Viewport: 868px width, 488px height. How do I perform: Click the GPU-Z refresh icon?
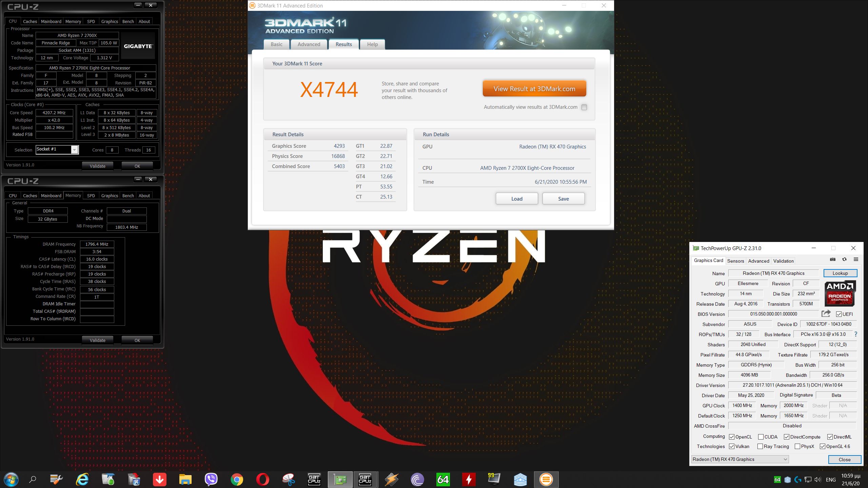(844, 260)
